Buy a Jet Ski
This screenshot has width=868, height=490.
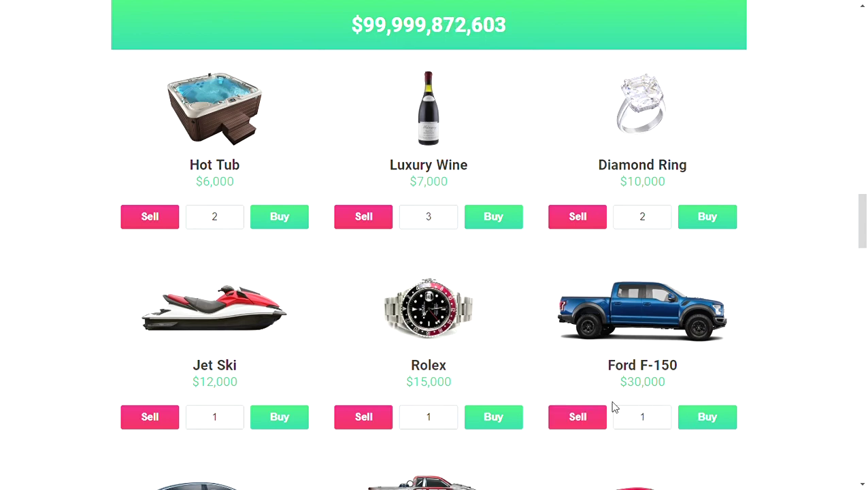tap(280, 417)
